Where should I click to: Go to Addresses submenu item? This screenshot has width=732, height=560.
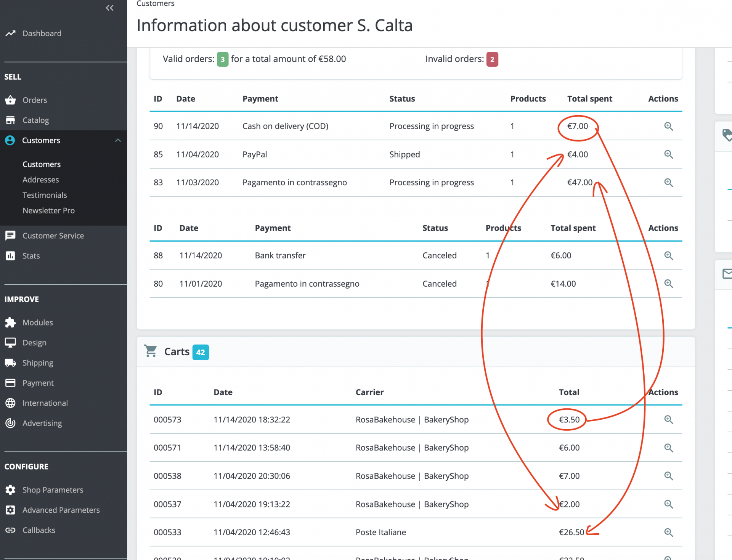[x=40, y=180]
